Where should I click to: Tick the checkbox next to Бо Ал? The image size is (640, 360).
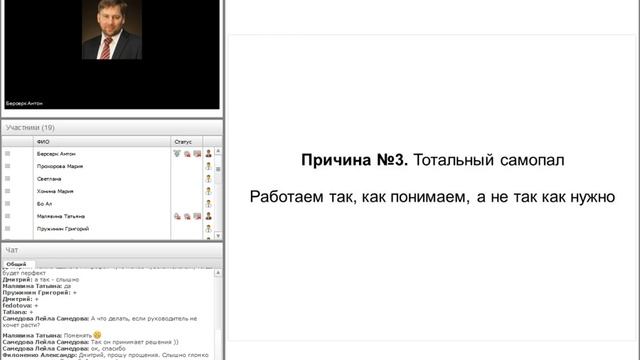(x=7, y=203)
